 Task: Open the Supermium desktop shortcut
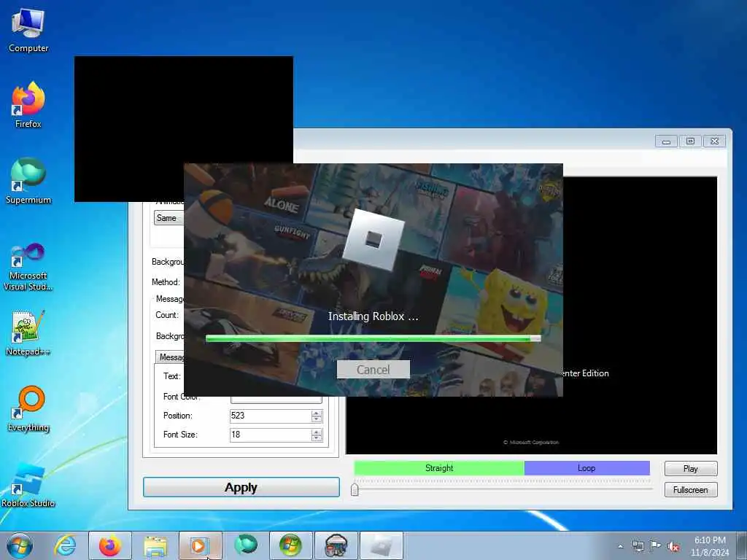point(28,181)
